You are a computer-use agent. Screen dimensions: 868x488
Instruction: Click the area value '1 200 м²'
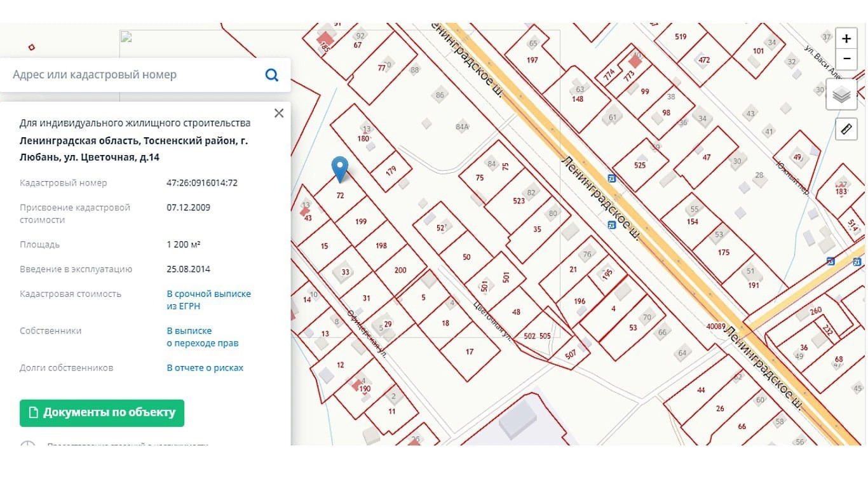tap(184, 245)
